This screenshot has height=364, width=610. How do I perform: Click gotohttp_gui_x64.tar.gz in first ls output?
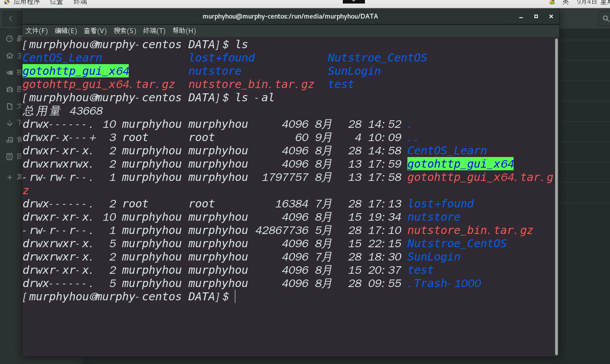(x=99, y=84)
